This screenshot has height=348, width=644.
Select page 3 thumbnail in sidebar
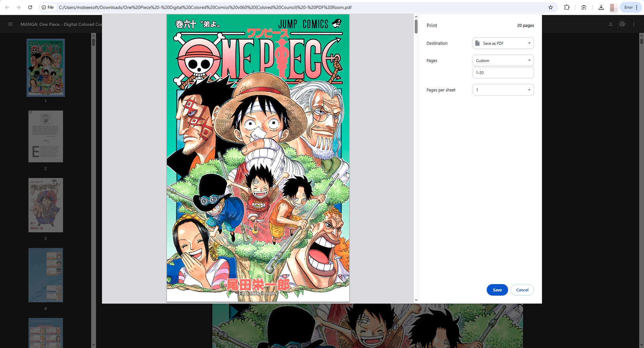click(46, 205)
